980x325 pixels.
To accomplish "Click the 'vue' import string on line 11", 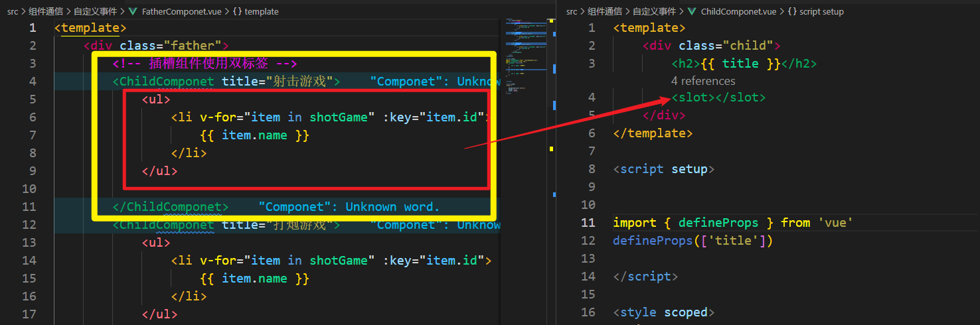I will [x=835, y=222].
